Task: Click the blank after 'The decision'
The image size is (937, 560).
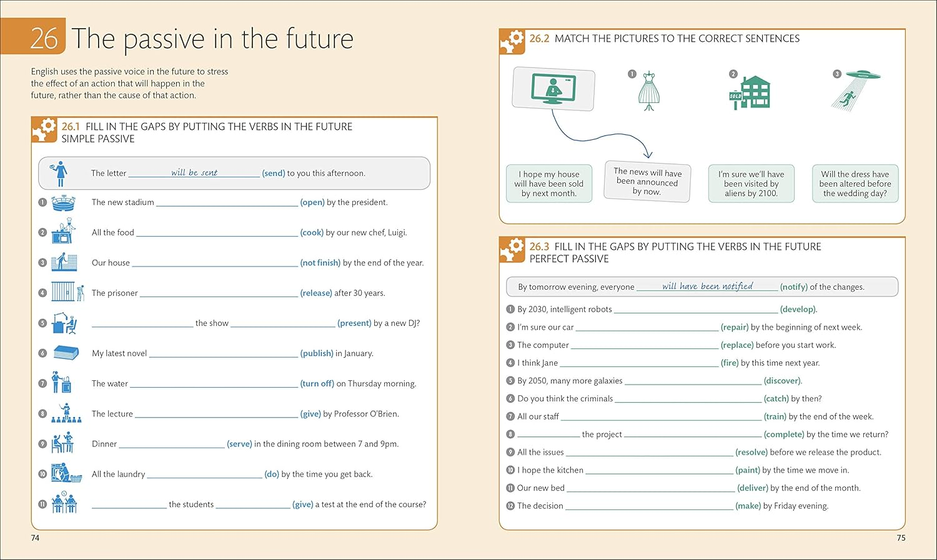Action: point(649,506)
